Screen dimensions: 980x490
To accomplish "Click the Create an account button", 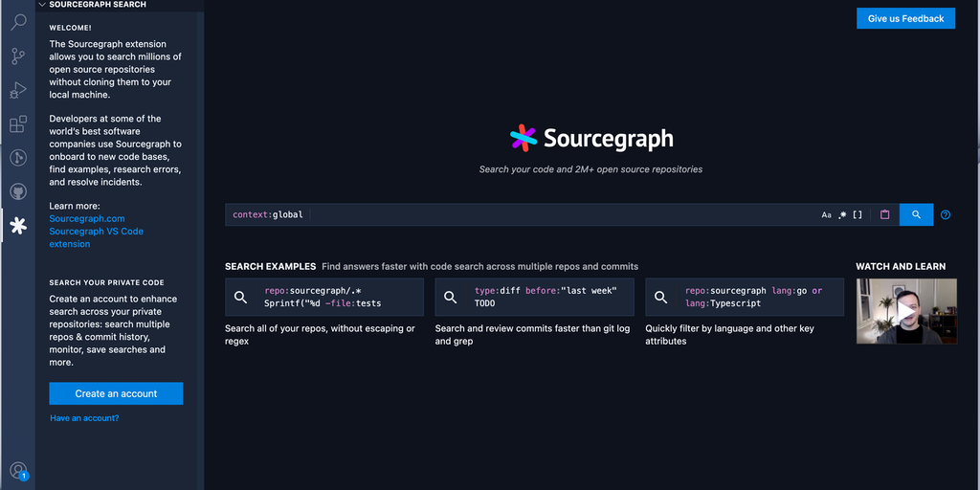I will point(116,393).
